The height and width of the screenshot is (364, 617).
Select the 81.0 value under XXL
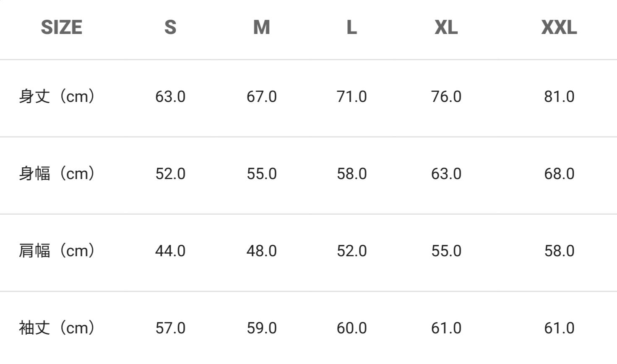(559, 96)
